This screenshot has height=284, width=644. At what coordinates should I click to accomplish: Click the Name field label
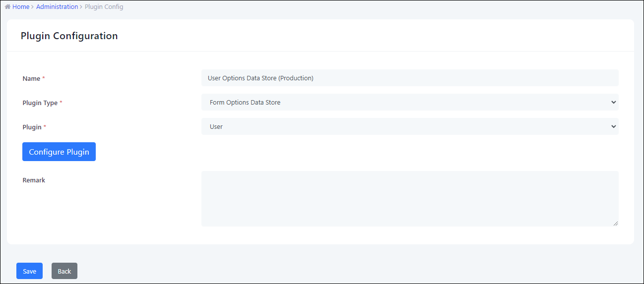32,78
